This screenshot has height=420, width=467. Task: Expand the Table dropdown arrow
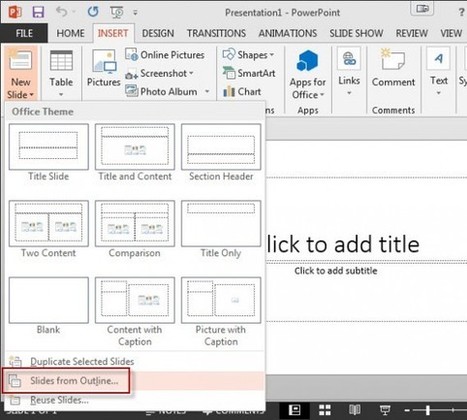point(61,95)
